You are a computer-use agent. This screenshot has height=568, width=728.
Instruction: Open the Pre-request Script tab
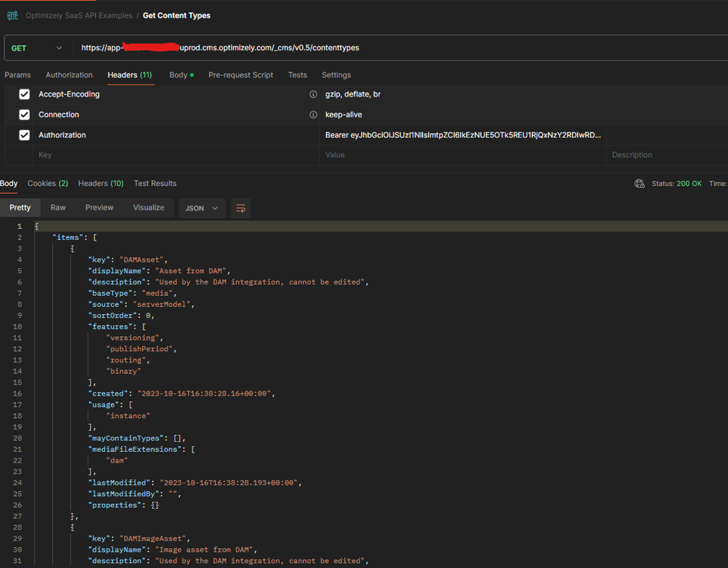[240, 75]
